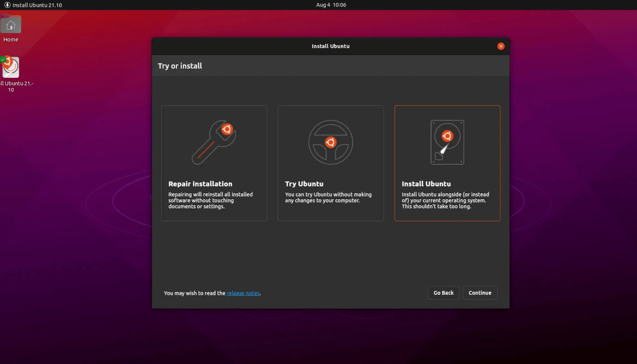Open the clock showing Aug 4 10:06

click(x=331, y=5)
